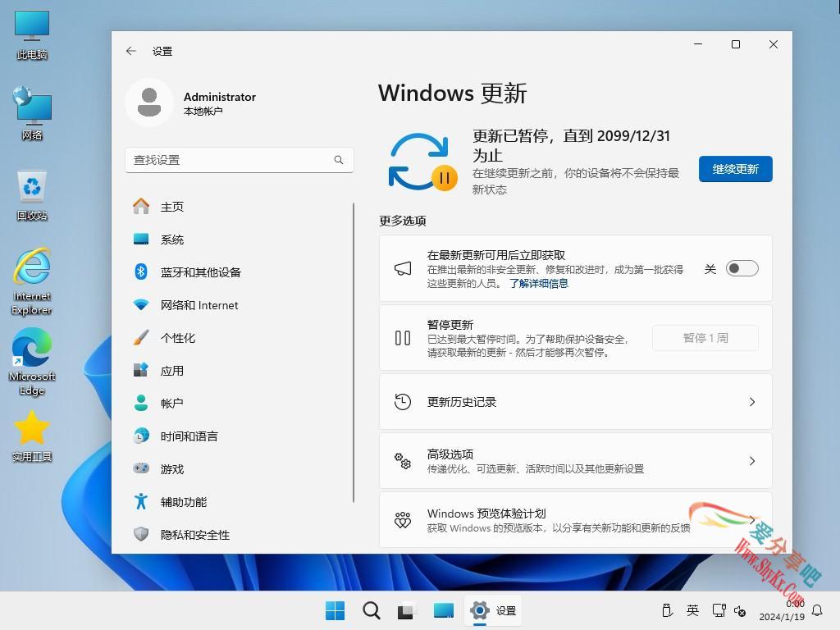Click the 设置 taskbar app button

[x=493, y=610]
